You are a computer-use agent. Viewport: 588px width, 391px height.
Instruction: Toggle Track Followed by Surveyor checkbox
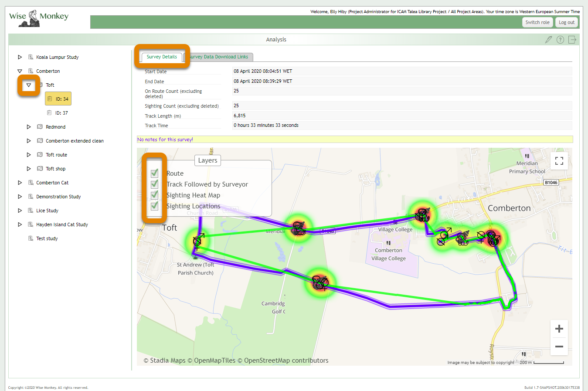[x=154, y=184]
